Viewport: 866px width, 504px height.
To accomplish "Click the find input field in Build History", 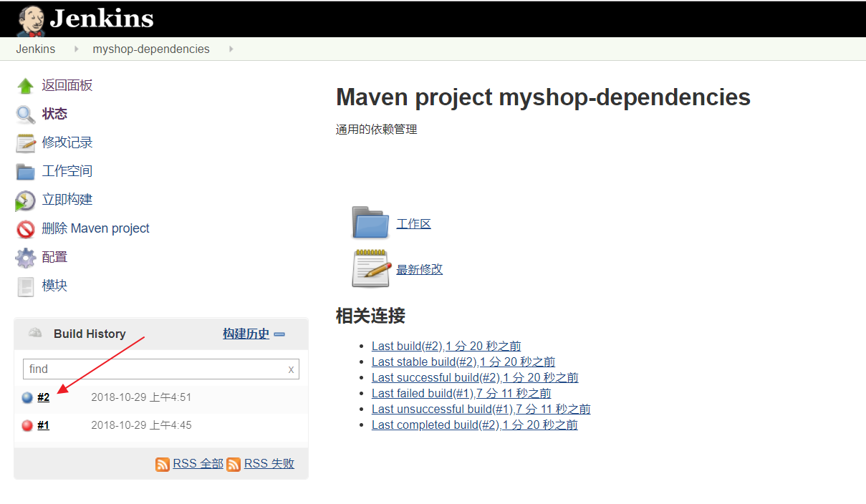I will click(155, 369).
